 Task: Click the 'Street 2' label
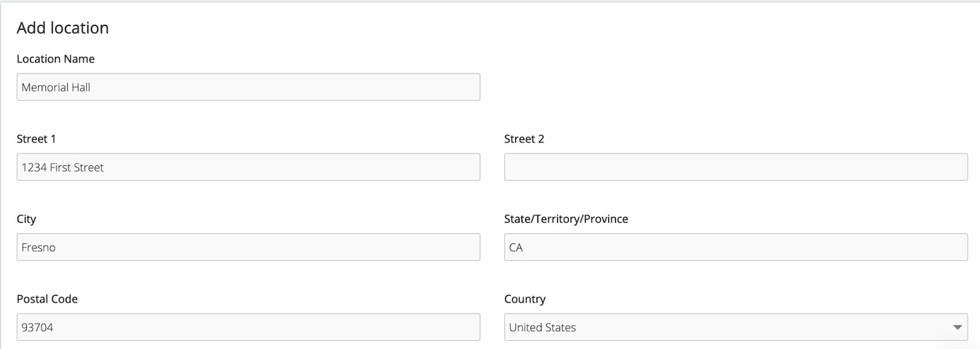point(524,139)
